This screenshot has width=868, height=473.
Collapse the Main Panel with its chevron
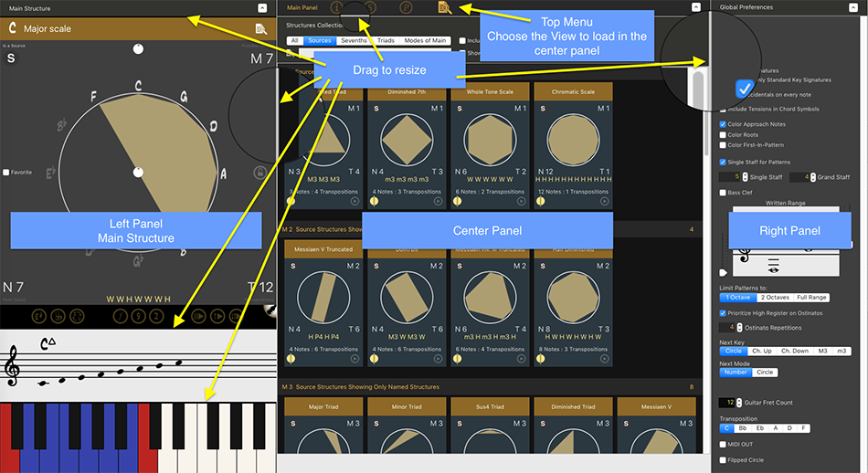pyautogui.click(x=696, y=7)
